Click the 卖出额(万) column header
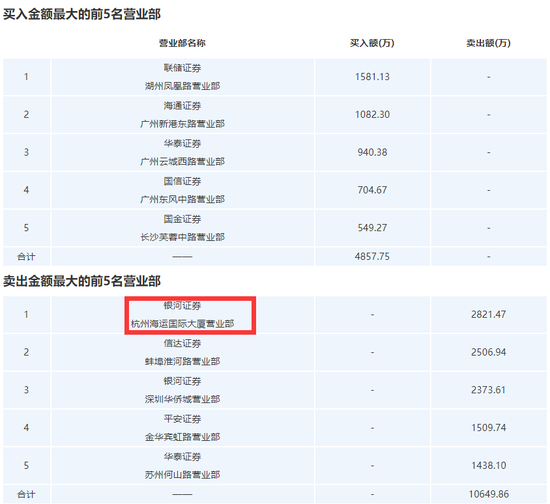Viewport: 550px width, 504px height. click(488, 43)
